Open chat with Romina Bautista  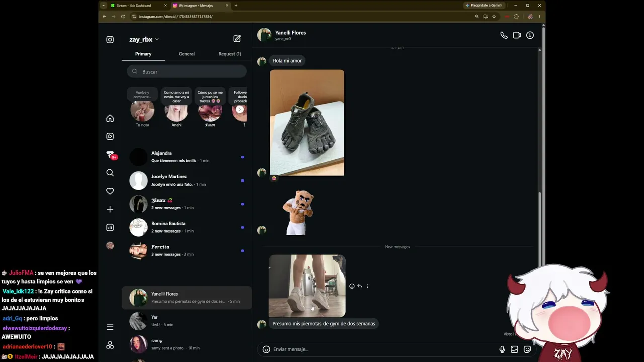(x=187, y=227)
